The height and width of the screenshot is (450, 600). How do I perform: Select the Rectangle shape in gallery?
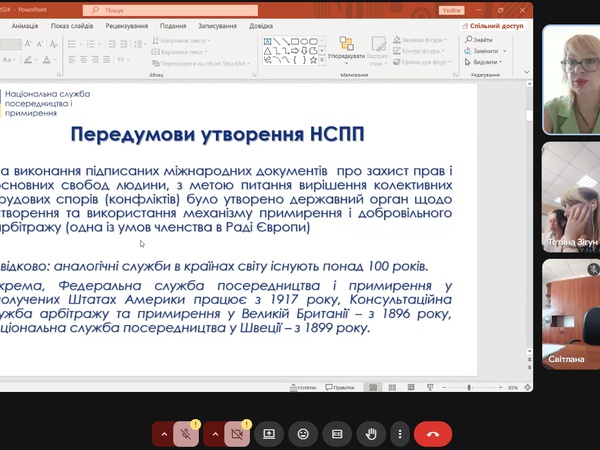(295, 41)
